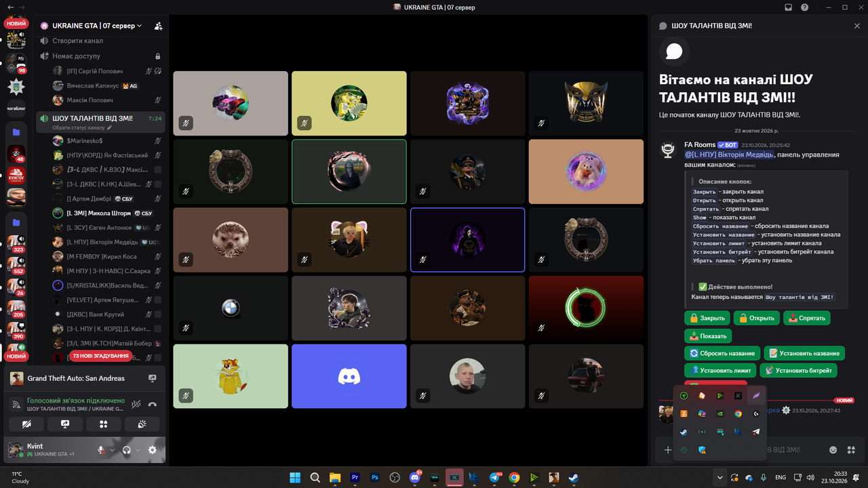Turn on camera in voice panel
This screenshot has width=868, height=488.
pos(27,424)
